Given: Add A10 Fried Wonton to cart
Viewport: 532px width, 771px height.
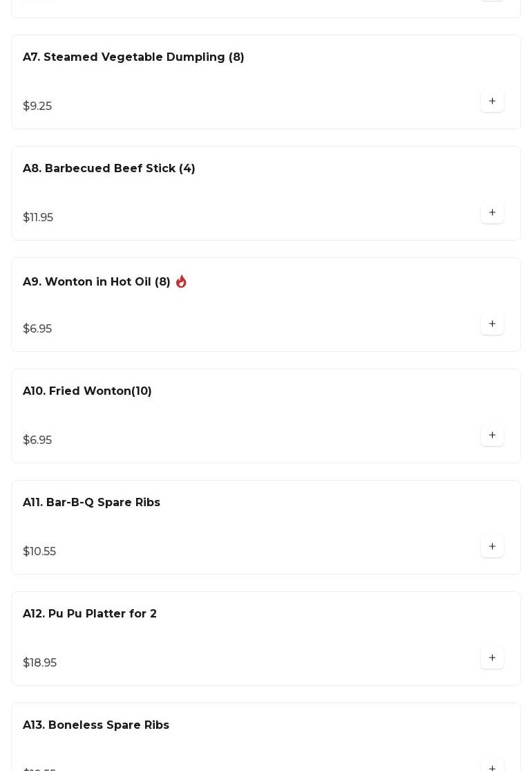Looking at the screenshot, I should [x=492, y=436].
